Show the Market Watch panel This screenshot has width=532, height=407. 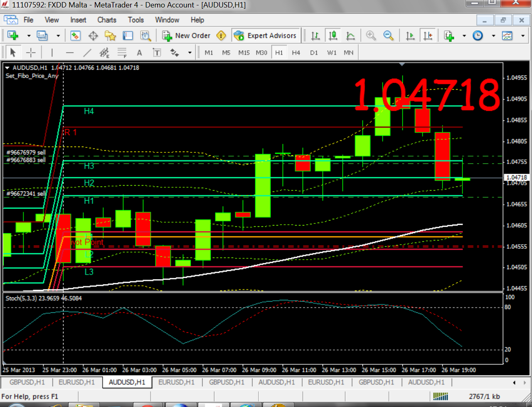(75, 36)
